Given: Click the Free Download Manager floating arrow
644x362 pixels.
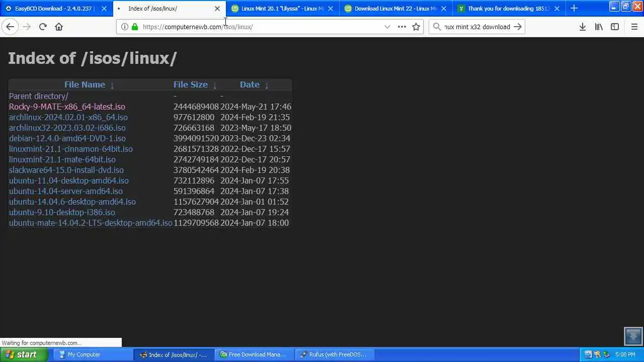Looking at the screenshot, I should point(633,336).
